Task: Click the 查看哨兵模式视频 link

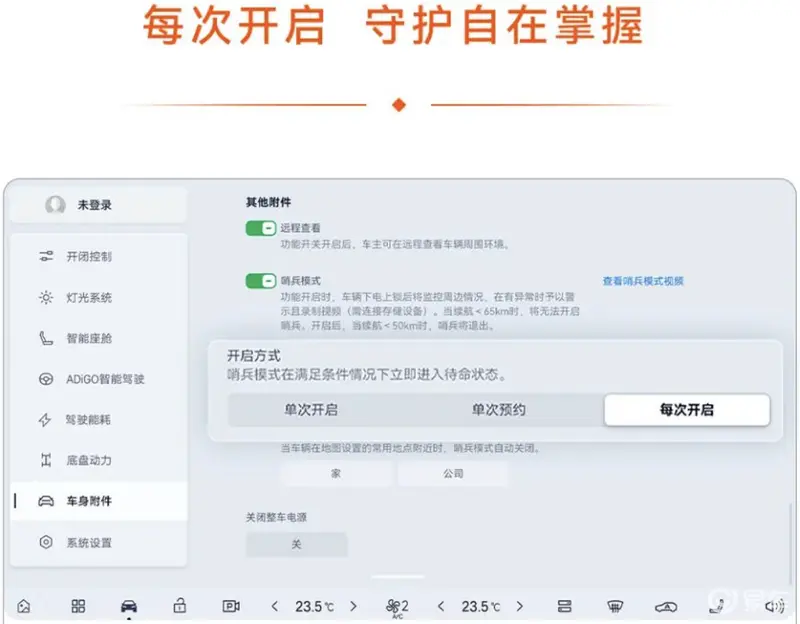Action: [x=643, y=281]
